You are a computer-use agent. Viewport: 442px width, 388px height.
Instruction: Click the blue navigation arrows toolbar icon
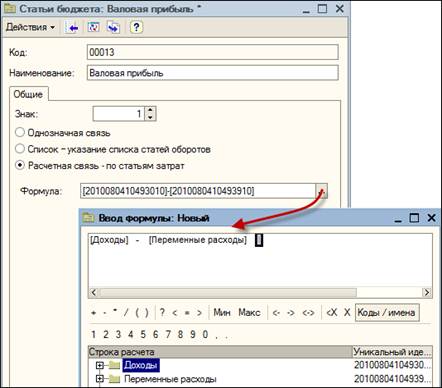point(113,27)
